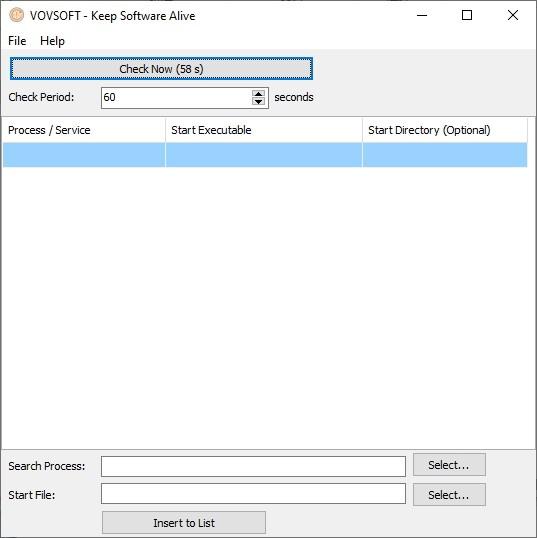Sort by Process / Service column header
Image resolution: width=537 pixels, height=538 pixels.
(84, 130)
